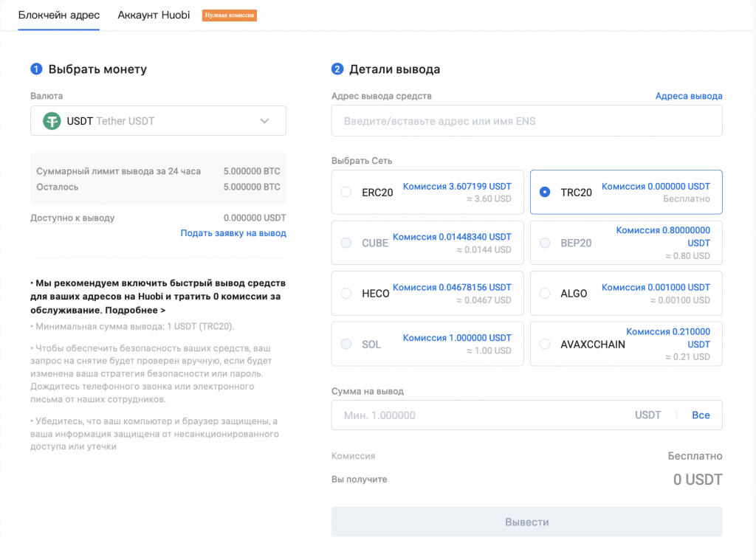Select the ALGO network option
The width and height of the screenshot is (756, 560).
pyautogui.click(x=545, y=294)
